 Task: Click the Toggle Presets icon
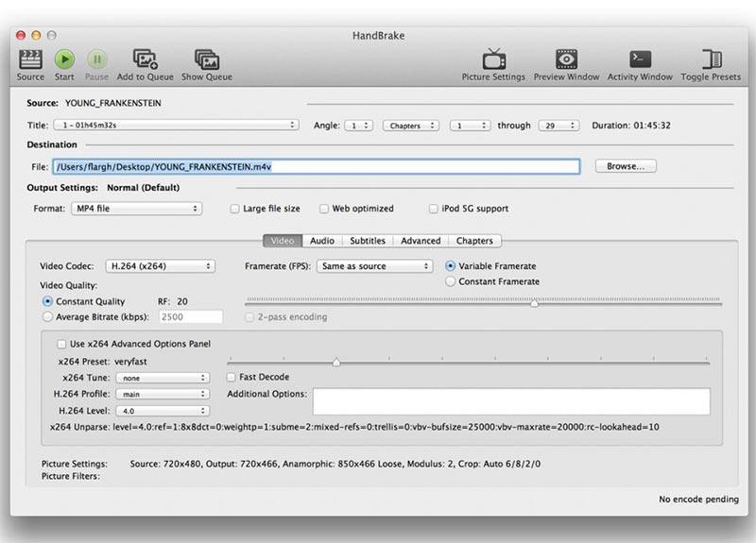711,59
